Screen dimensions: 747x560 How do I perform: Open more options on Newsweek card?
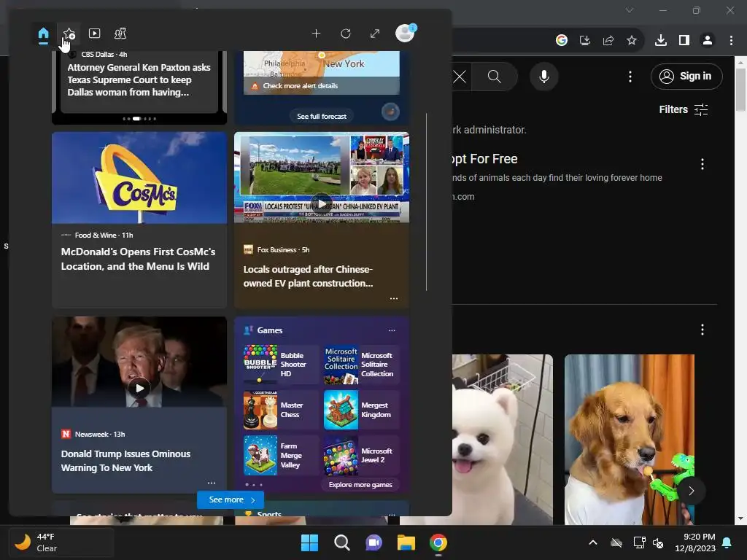[212, 483]
